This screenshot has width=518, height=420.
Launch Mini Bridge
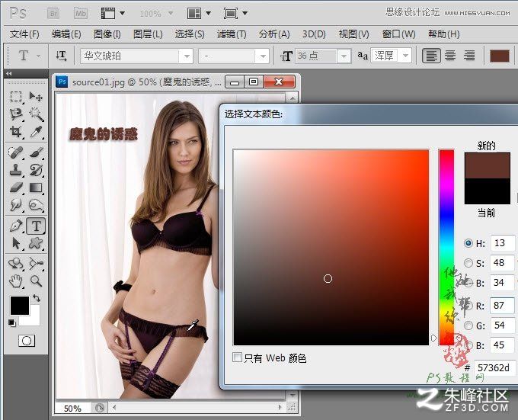point(81,14)
